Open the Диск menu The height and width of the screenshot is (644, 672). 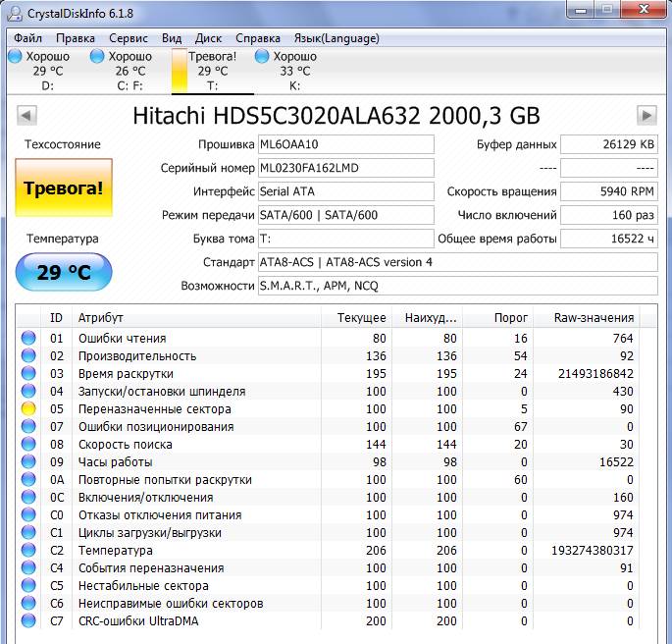pos(208,38)
